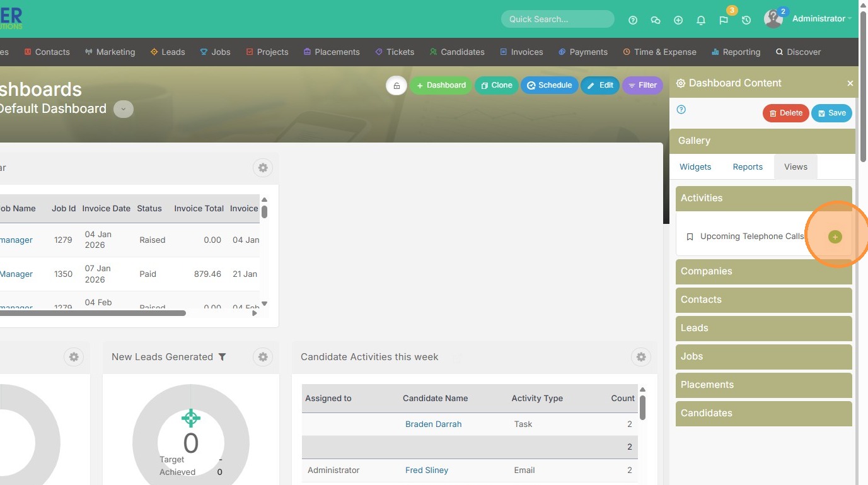Clone the current dashboard
Image resolution: width=868 pixels, height=485 pixels.
496,86
